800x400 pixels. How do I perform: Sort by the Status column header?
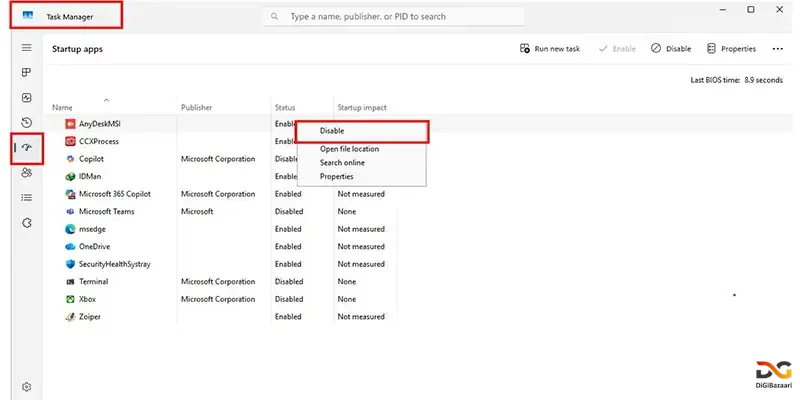(285, 108)
